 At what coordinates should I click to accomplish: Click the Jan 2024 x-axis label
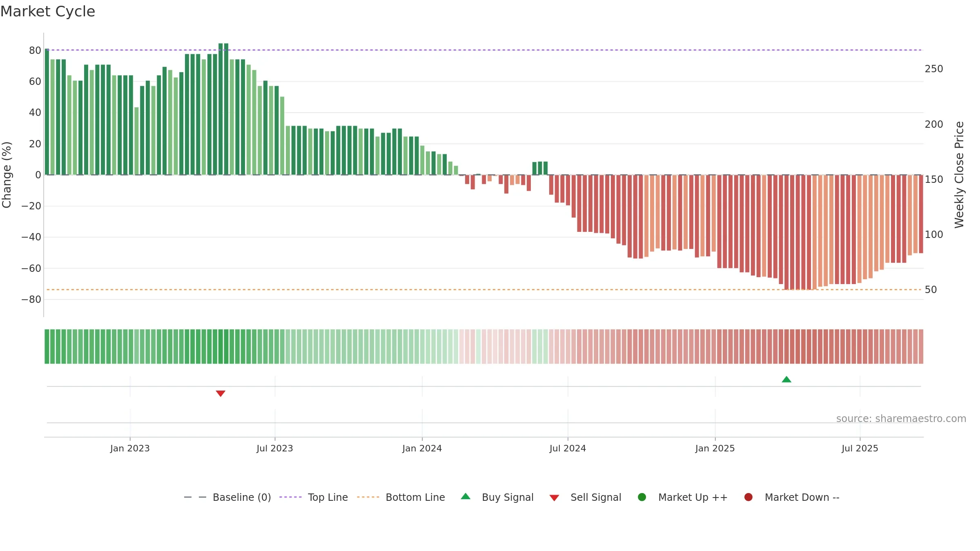pos(422,449)
